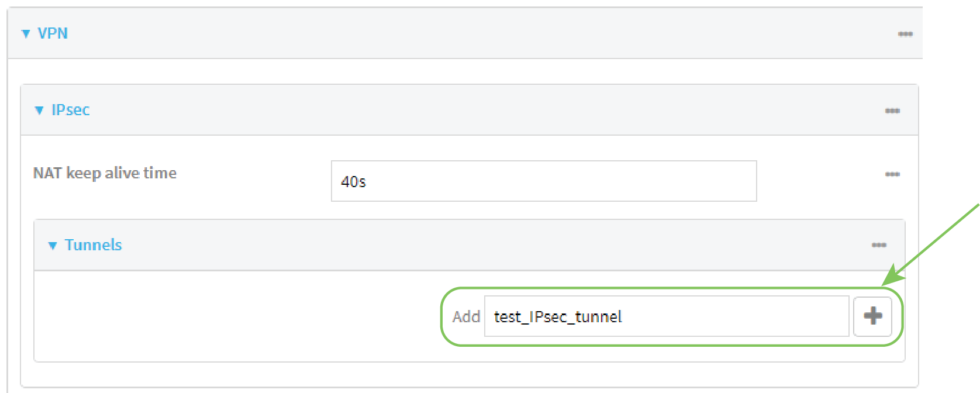980x393 pixels.
Task: Click the Add label next to the tunnel field
Action: pyautogui.click(x=465, y=316)
